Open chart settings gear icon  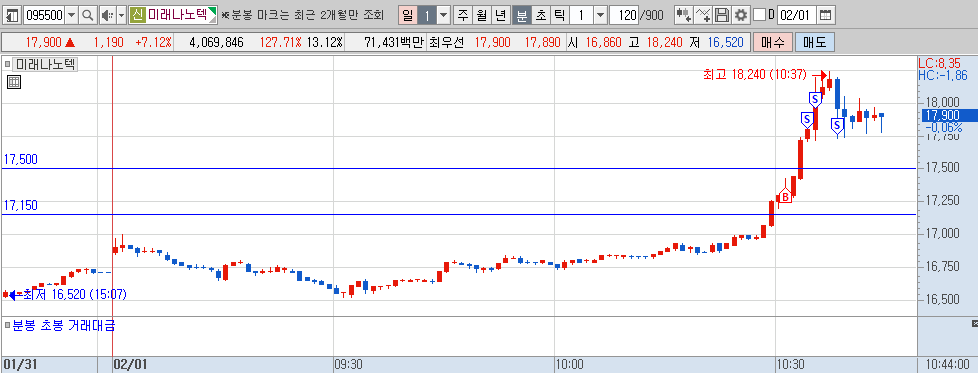(740, 15)
